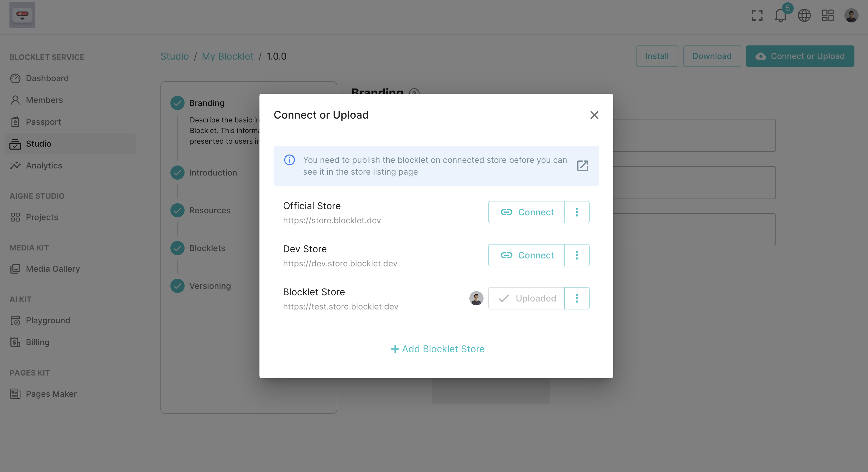Open the language globe icon

tap(804, 16)
